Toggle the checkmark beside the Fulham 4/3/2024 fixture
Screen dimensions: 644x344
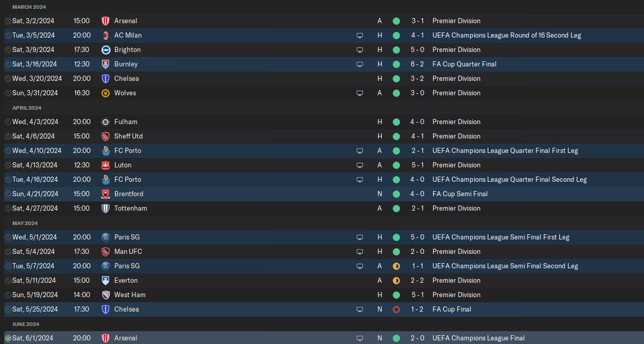coord(8,122)
